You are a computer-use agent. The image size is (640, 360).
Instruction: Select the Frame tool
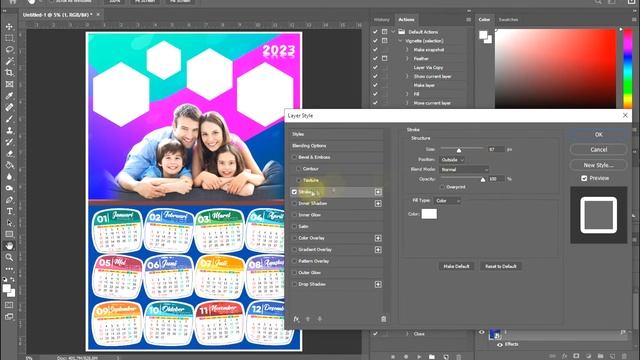[9, 84]
